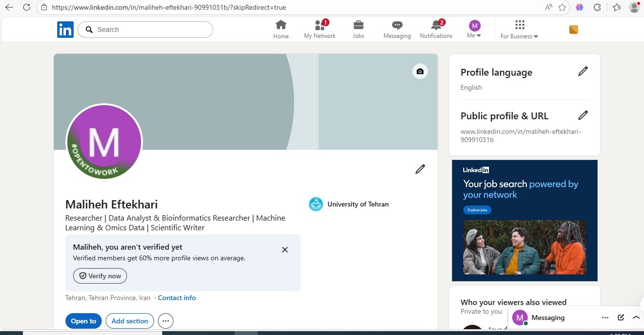Open the Contact info link
The width and height of the screenshot is (644, 335).
tap(177, 298)
